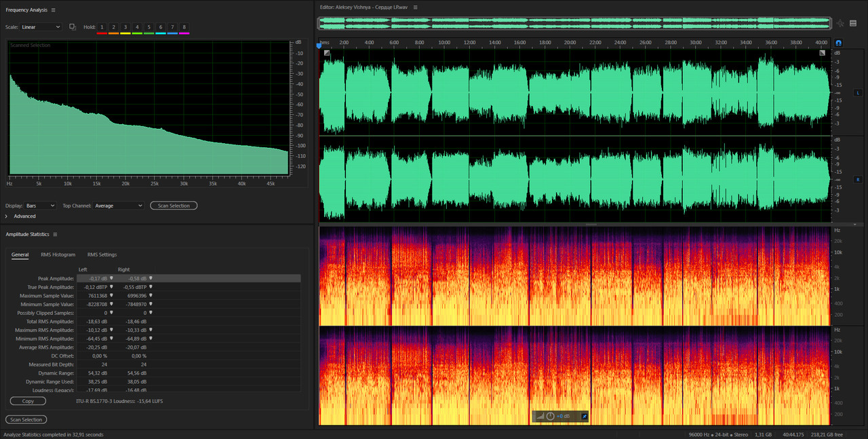Screen dimensions: 868x439
Task: Jump to right Maximum RMS Amplitude marker
Action: point(151,330)
